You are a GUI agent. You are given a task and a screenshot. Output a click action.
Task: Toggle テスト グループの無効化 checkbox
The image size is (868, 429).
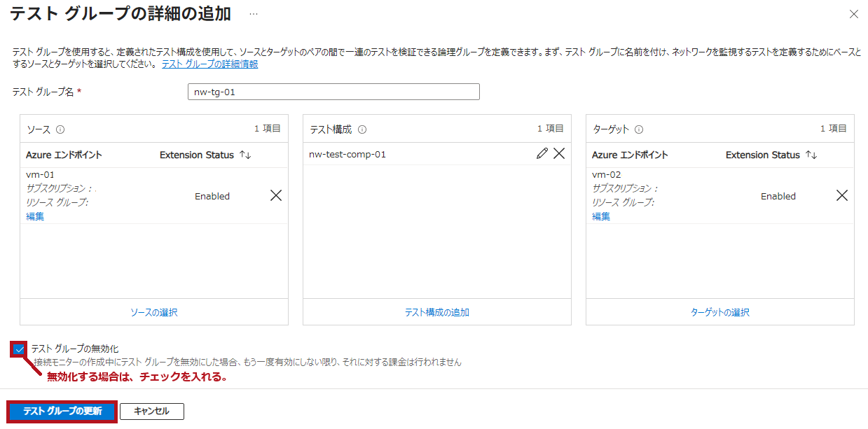(19, 349)
